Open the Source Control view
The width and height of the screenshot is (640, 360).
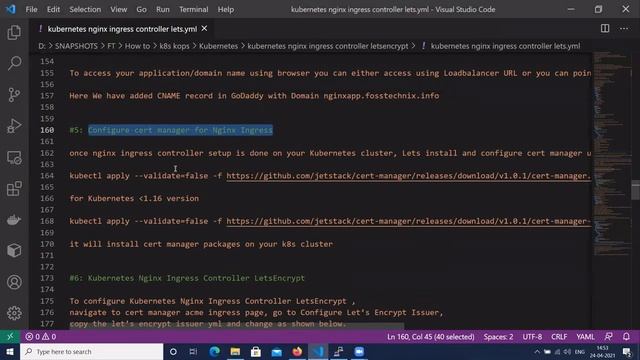point(14,95)
